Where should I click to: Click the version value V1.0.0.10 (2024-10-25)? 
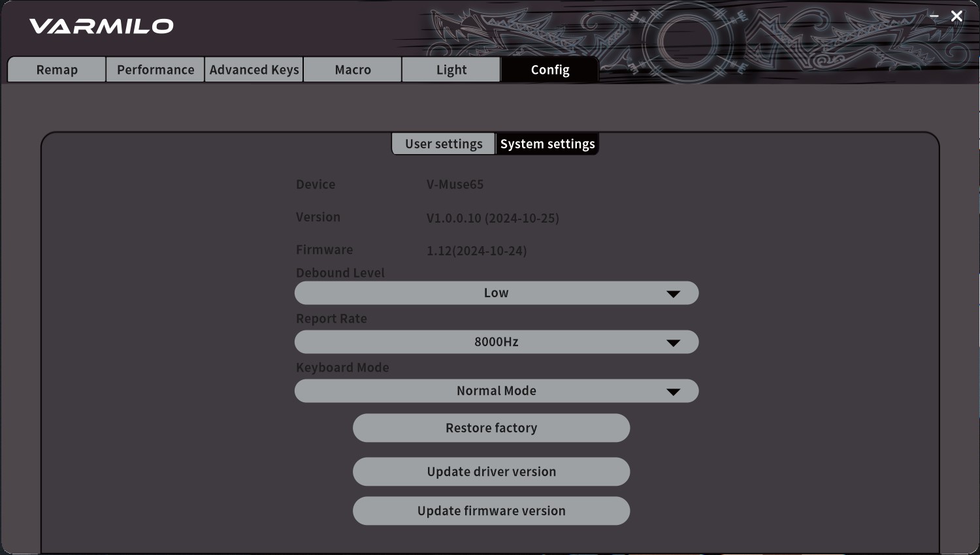pos(493,218)
